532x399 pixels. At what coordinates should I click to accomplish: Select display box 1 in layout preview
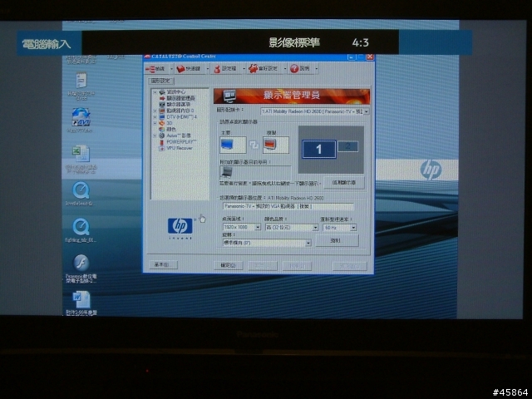point(319,150)
